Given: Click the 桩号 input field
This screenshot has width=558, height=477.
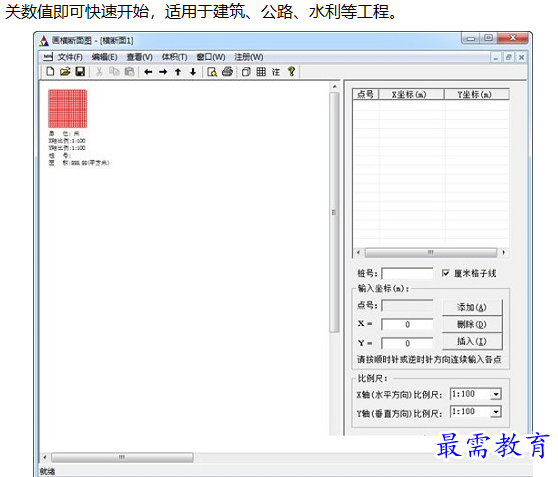Looking at the screenshot, I should [x=407, y=273].
